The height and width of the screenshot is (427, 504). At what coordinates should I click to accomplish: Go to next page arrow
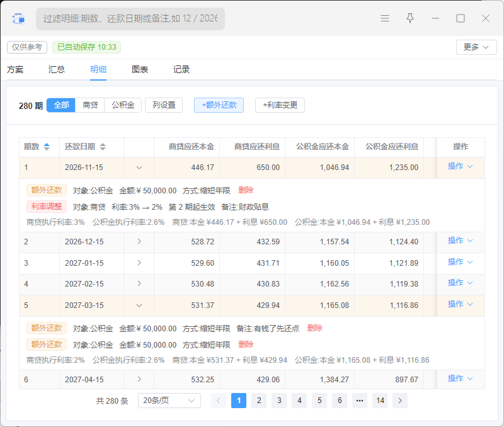[x=400, y=401]
